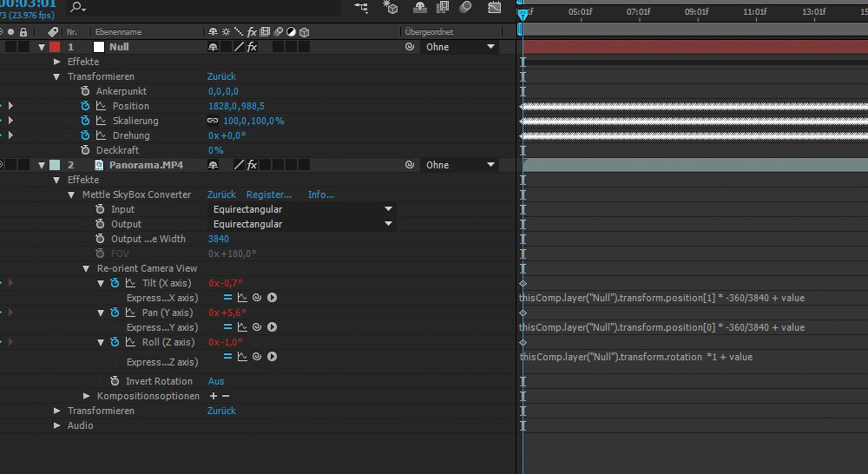The height and width of the screenshot is (474, 868).
Task: Collapse the Re-orient Camera View group
Action: click(x=87, y=268)
